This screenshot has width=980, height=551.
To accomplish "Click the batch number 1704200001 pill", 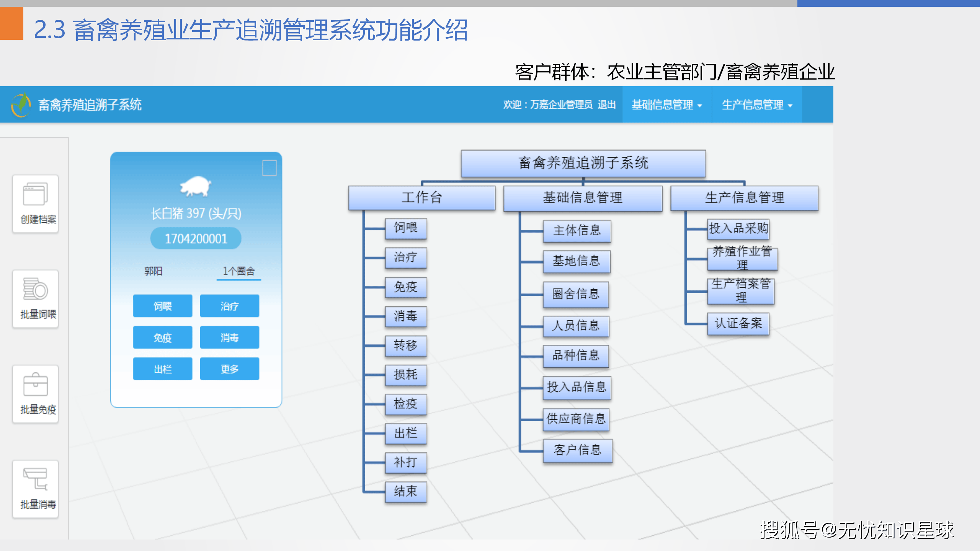I will (196, 238).
